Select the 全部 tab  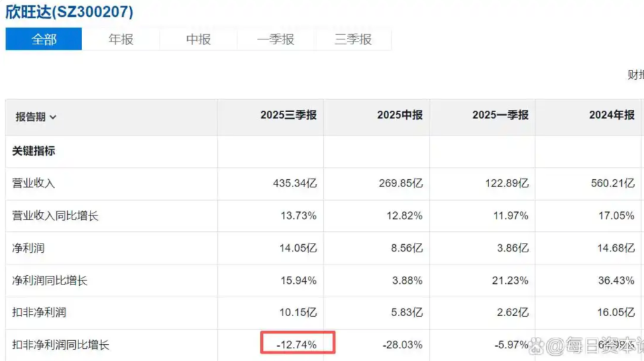(x=44, y=39)
